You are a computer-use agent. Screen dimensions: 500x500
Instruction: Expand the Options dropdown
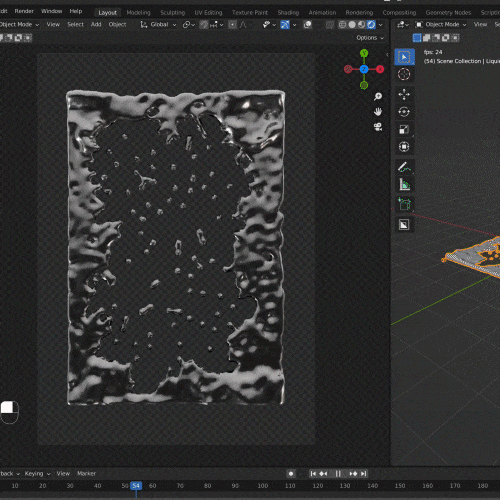pyautogui.click(x=370, y=38)
